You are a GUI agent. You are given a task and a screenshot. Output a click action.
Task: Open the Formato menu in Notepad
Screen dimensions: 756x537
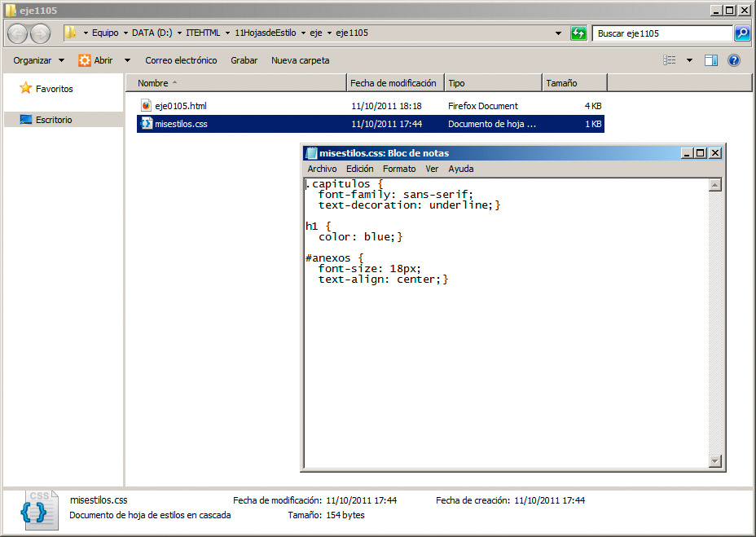coord(399,169)
